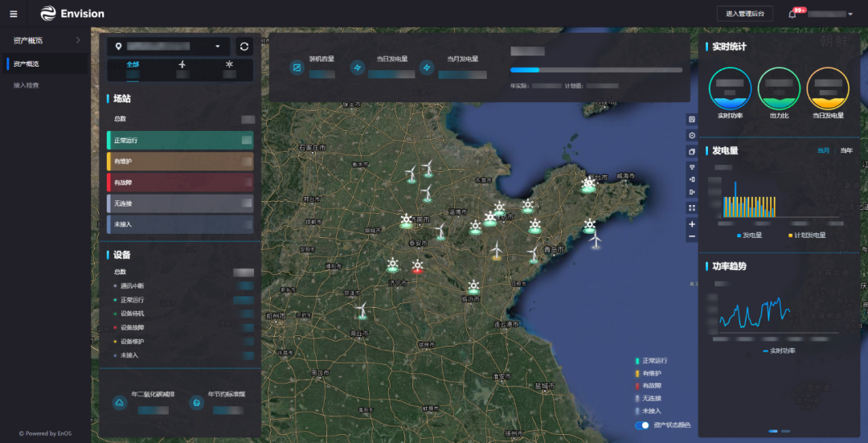868x443 pixels.
Task: Click the annual generation progress bar
Action: 596,70
